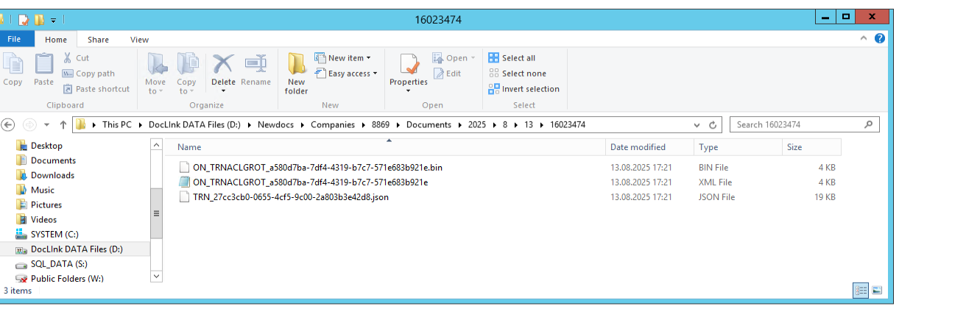Switch to Large icons view in status bar
980x334 pixels.
877,291
